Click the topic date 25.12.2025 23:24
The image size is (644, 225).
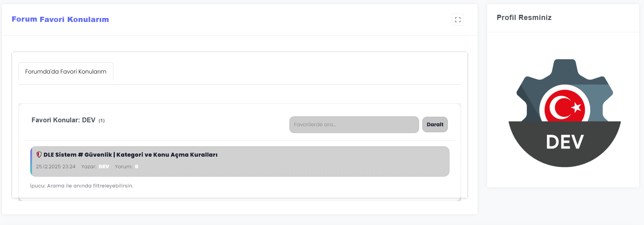(56, 167)
